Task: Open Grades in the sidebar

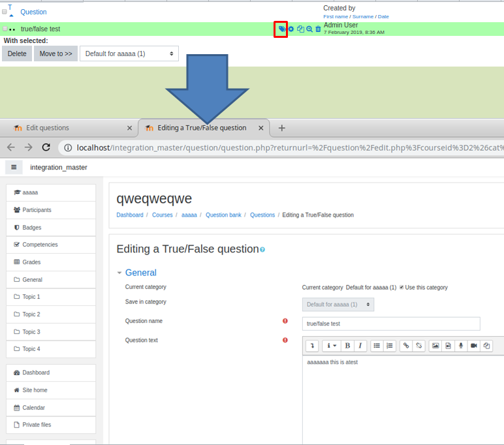Action: (51, 262)
